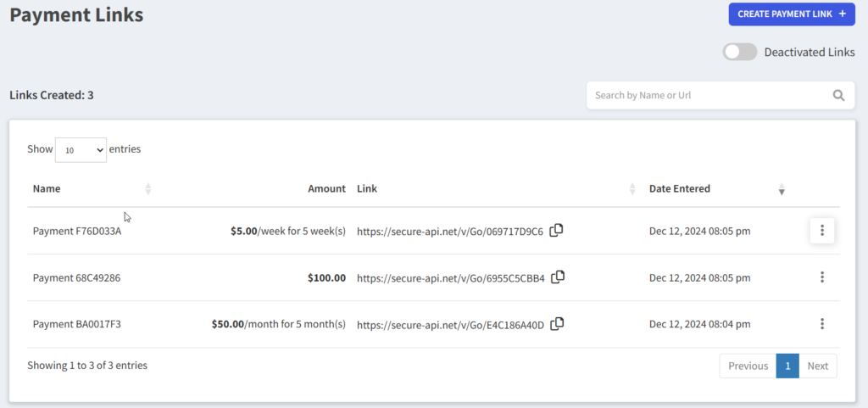Copy link for Payment F76D033A
Viewport: 868px width, 408px height.
(556, 230)
